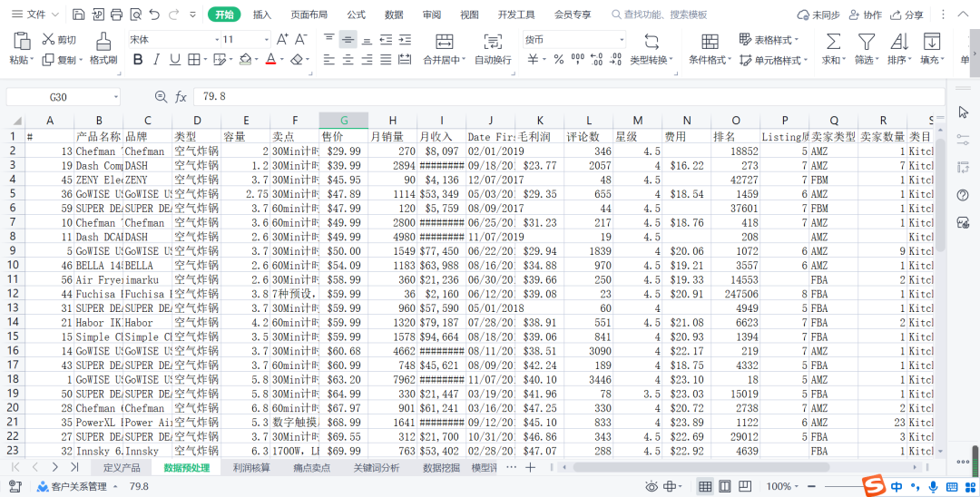Image resolution: width=980 pixels, height=497 pixels.
Task: Click the Share (分享) button
Action: tap(906, 15)
